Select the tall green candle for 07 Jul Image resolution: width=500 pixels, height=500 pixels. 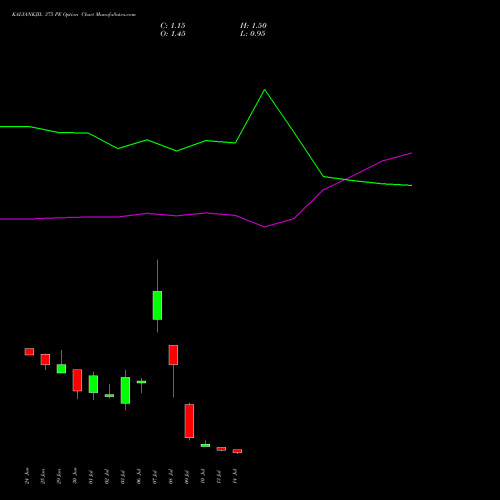pos(157,305)
